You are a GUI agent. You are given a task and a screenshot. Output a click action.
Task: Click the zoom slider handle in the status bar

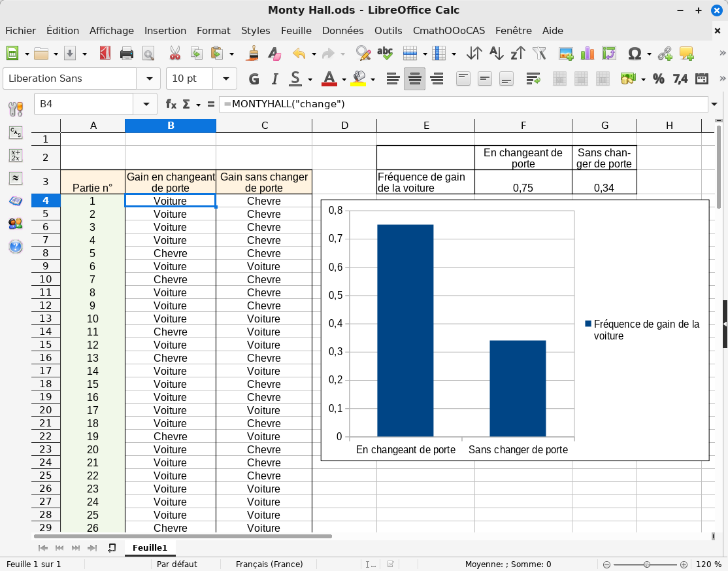(646, 564)
